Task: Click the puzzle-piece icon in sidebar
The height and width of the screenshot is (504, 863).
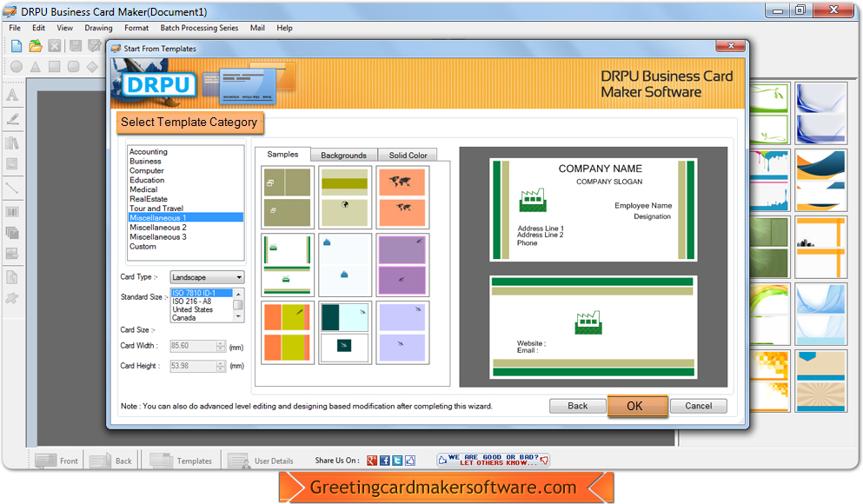Action: pos(12,298)
